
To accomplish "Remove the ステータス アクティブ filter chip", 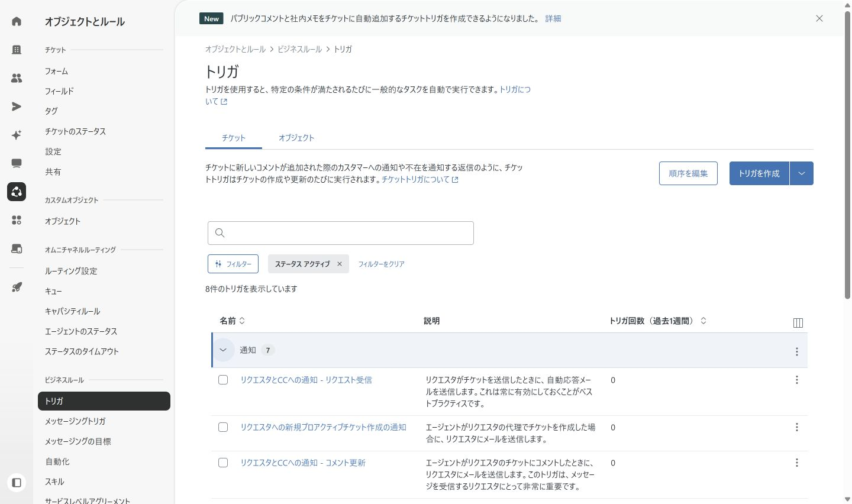I will tap(340, 264).
